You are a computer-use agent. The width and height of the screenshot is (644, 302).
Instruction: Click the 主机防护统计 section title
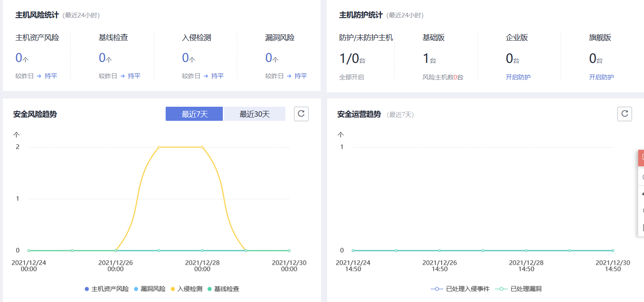[x=361, y=15]
